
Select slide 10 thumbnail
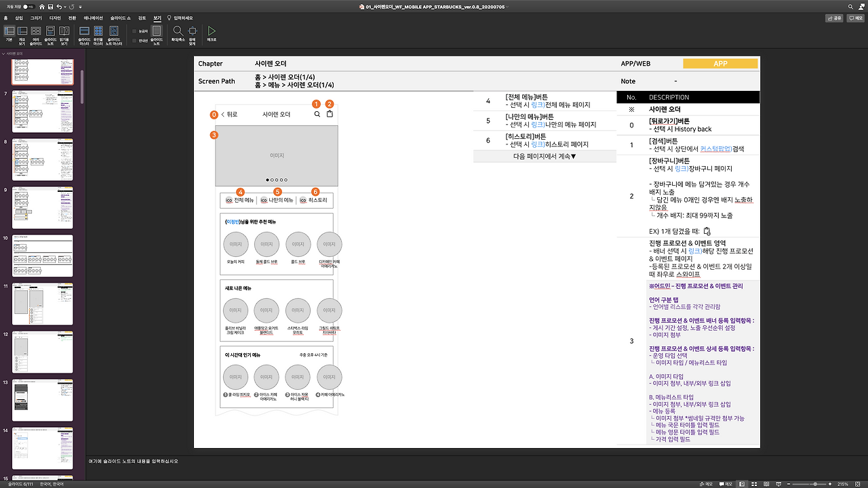[43, 255]
